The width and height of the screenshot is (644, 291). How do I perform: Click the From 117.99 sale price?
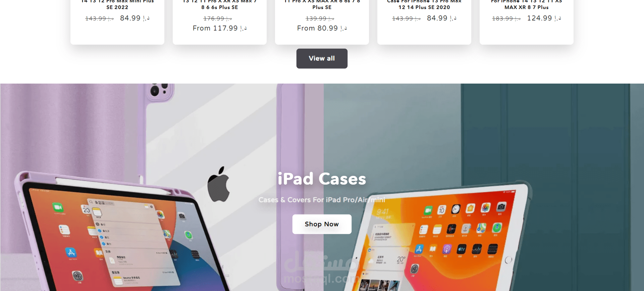click(x=220, y=28)
